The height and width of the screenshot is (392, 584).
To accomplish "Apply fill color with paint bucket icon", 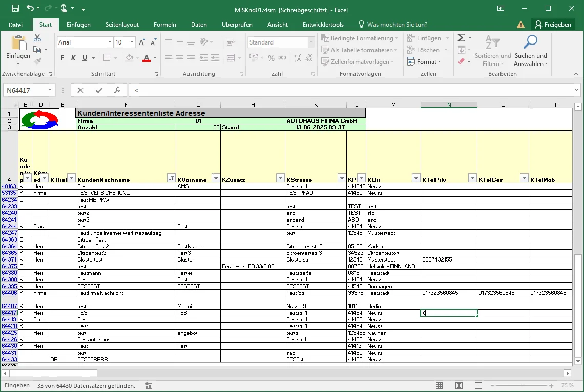I will pos(130,58).
